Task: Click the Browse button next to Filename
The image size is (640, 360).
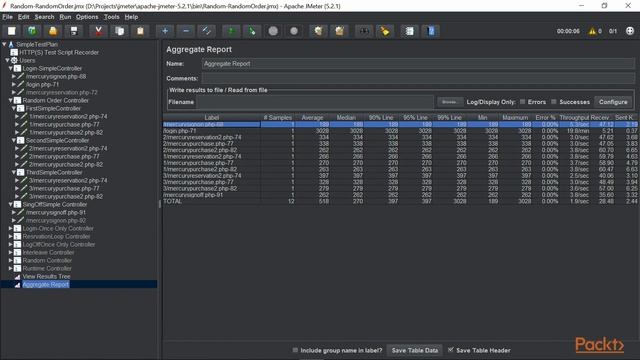Action: coord(449,102)
